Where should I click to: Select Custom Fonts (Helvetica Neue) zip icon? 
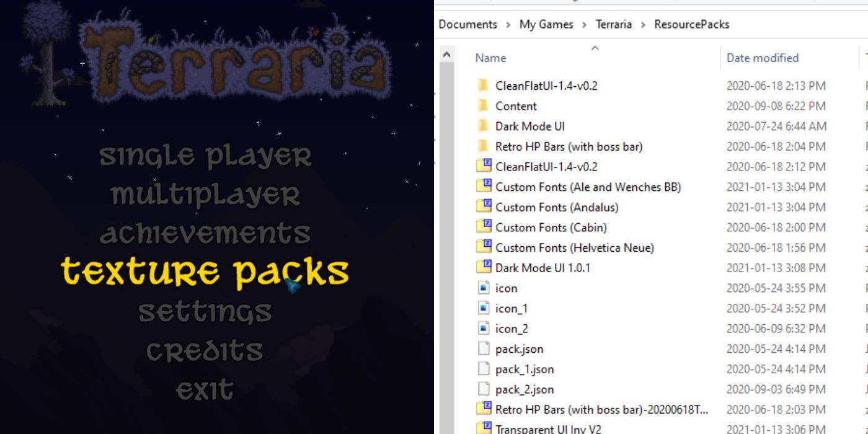484,247
